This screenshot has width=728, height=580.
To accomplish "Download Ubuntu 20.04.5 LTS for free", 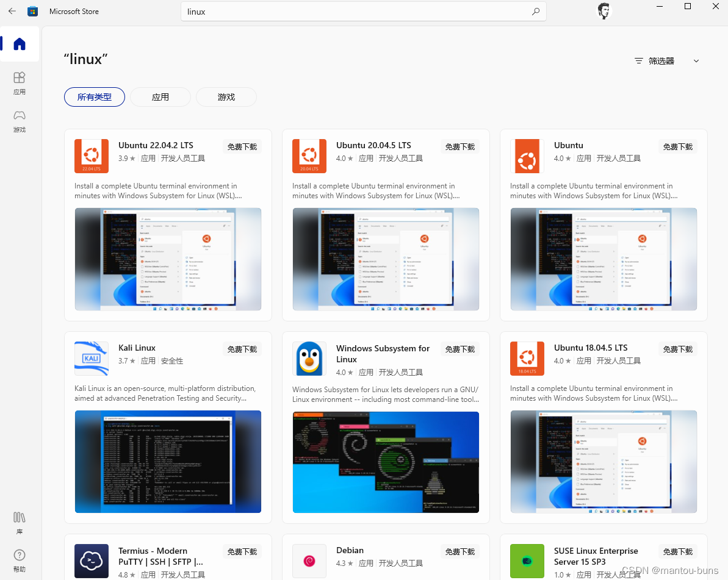I will coord(460,146).
